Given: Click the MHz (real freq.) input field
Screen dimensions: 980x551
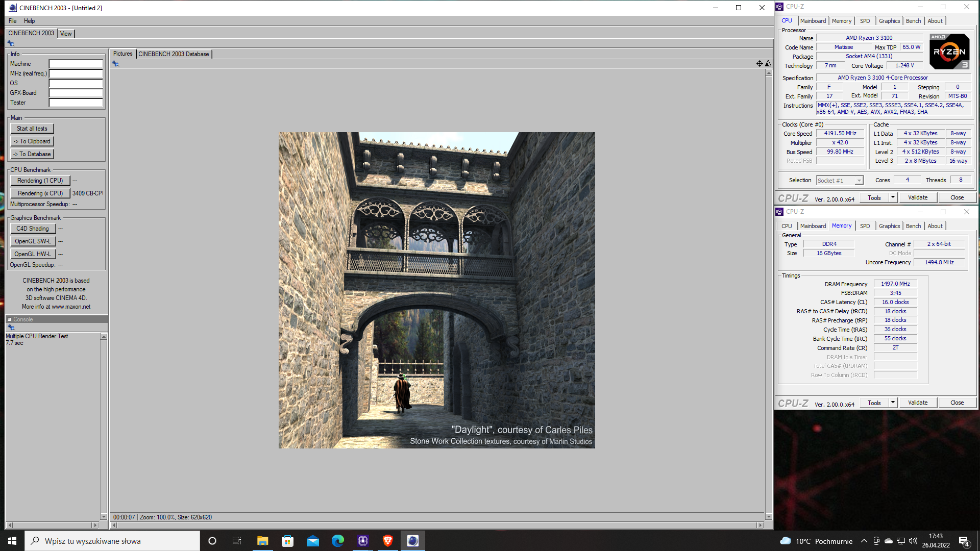Looking at the screenshot, I should point(76,73).
